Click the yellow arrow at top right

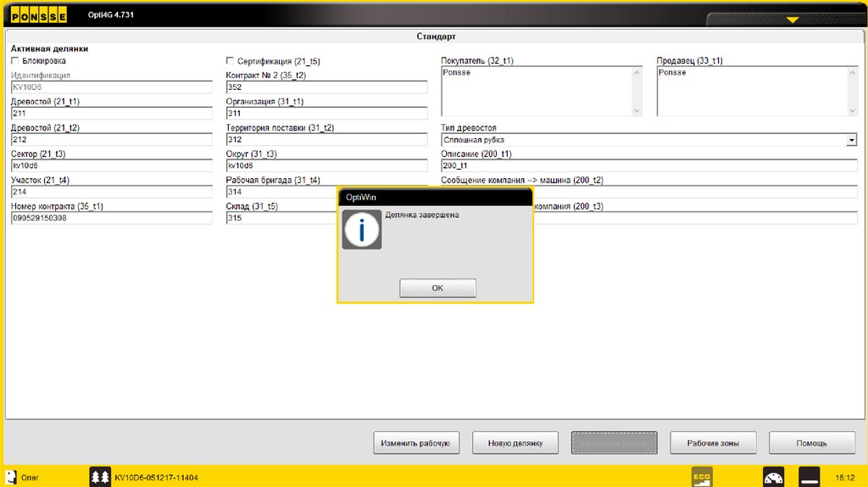tap(793, 19)
